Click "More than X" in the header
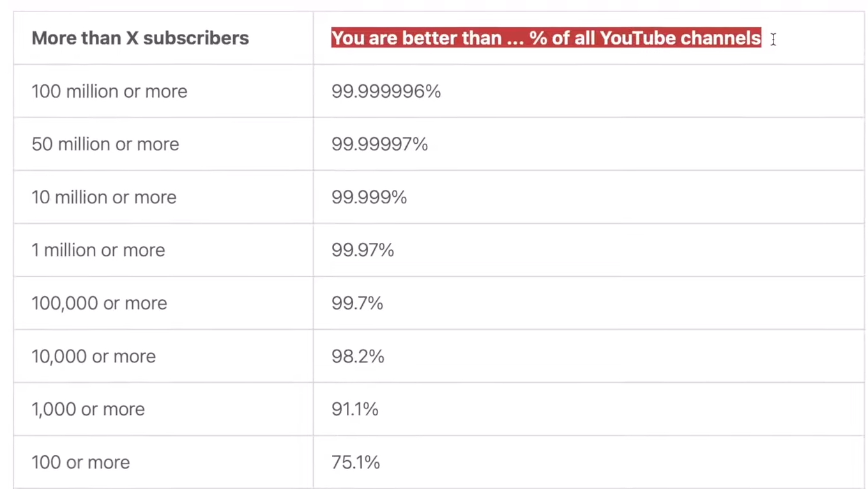868x489 pixels. (85, 38)
